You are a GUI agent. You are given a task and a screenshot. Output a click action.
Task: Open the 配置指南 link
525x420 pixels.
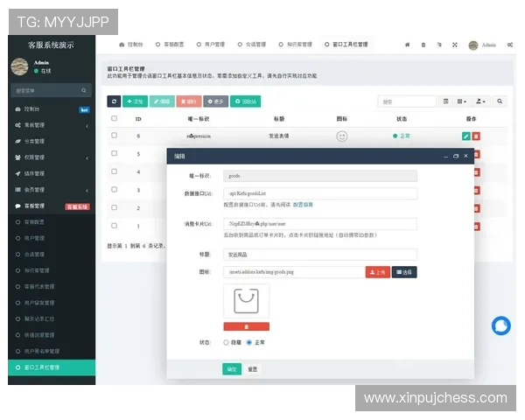pos(303,205)
